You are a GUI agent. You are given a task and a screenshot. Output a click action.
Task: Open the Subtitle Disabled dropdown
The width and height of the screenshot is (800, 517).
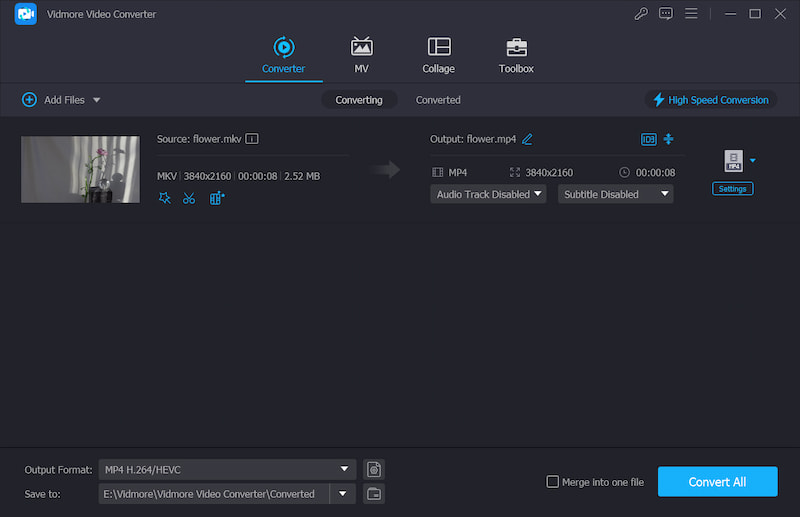(x=615, y=194)
